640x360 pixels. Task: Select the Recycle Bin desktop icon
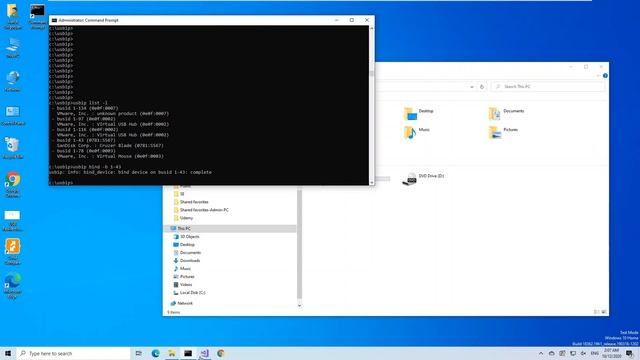coord(13,148)
